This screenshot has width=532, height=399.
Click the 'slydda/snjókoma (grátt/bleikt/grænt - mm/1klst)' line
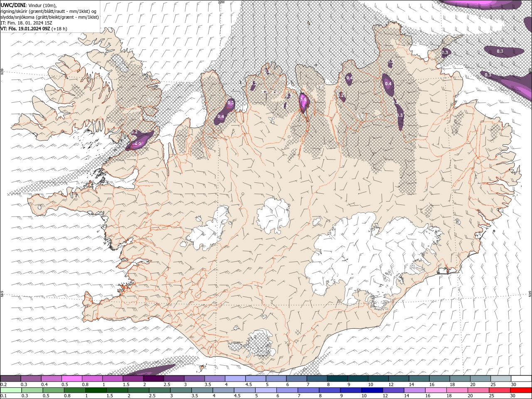50,17
